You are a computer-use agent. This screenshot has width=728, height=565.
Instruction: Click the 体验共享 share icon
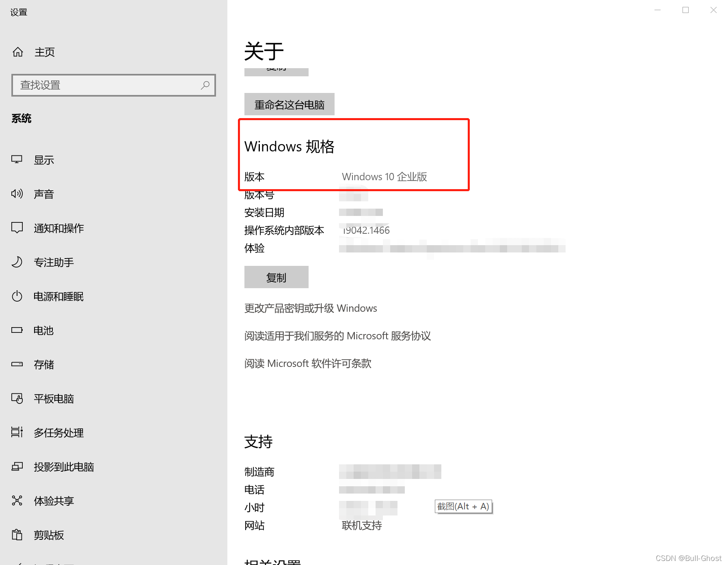pyautogui.click(x=17, y=500)
